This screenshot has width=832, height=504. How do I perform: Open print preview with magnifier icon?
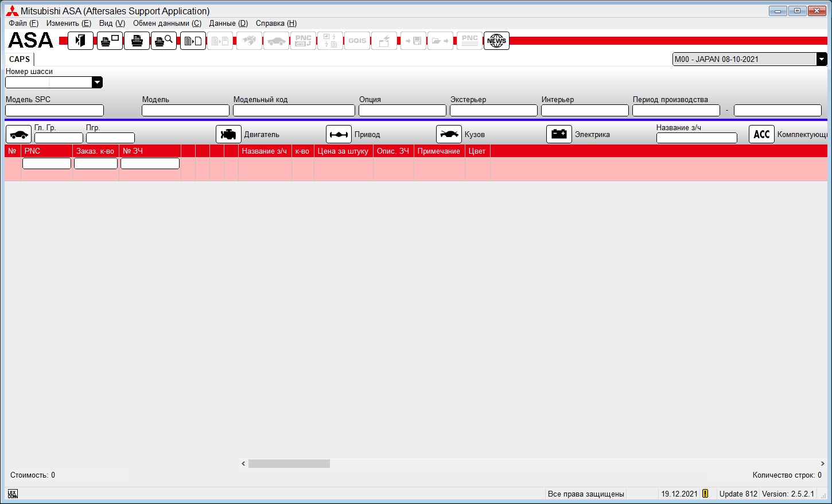tap(164, 41)
